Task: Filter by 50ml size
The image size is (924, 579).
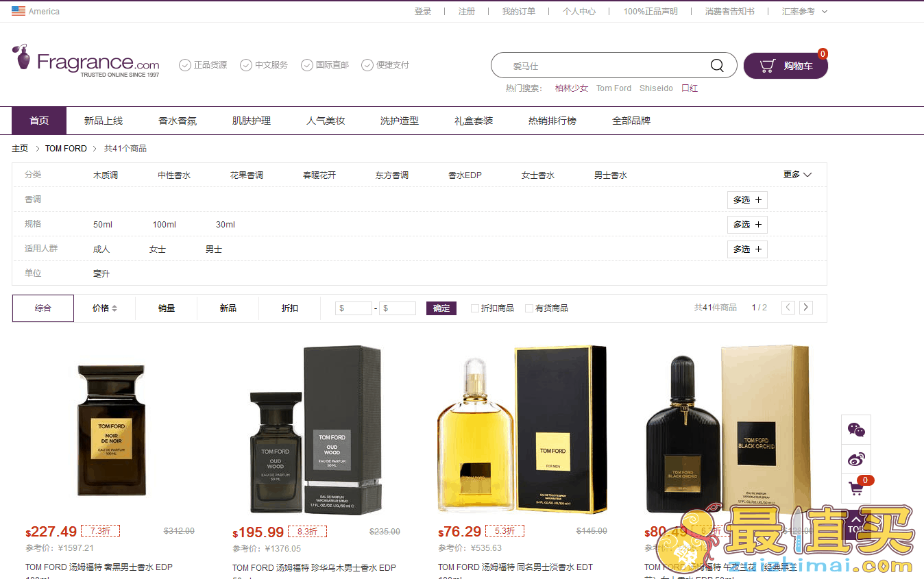Action: pyautogui.click(x=103, y=225)
